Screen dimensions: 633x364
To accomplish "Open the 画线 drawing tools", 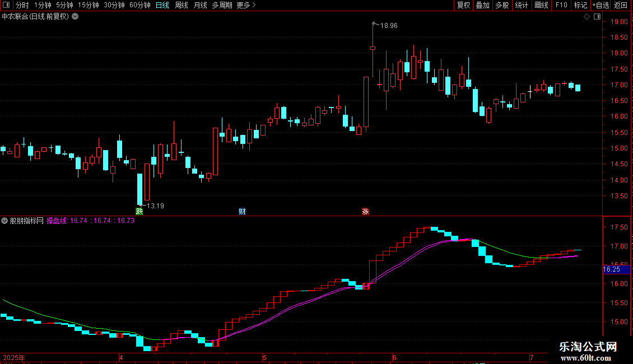I will click(541, 5).
